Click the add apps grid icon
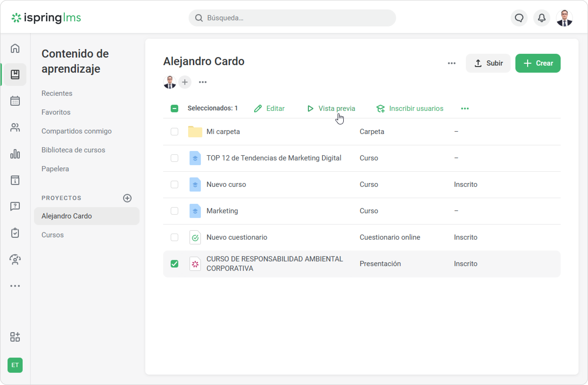 click(x=15, y=337)
